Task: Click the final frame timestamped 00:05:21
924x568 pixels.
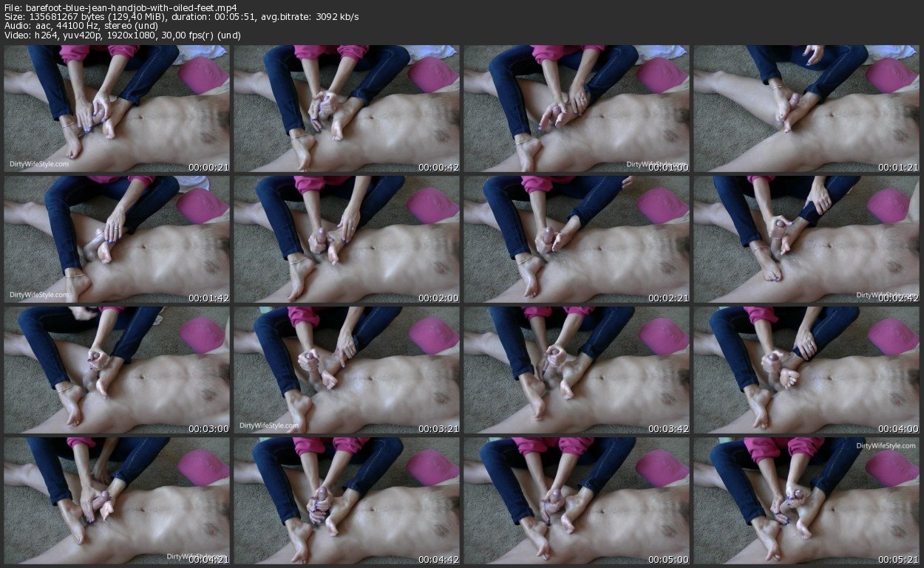Action: point(806,500)
